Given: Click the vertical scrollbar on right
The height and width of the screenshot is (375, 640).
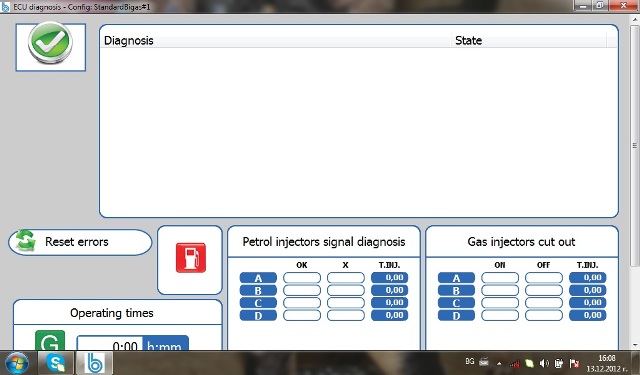Looking at the screenshot, I should [x=634, y=145].
